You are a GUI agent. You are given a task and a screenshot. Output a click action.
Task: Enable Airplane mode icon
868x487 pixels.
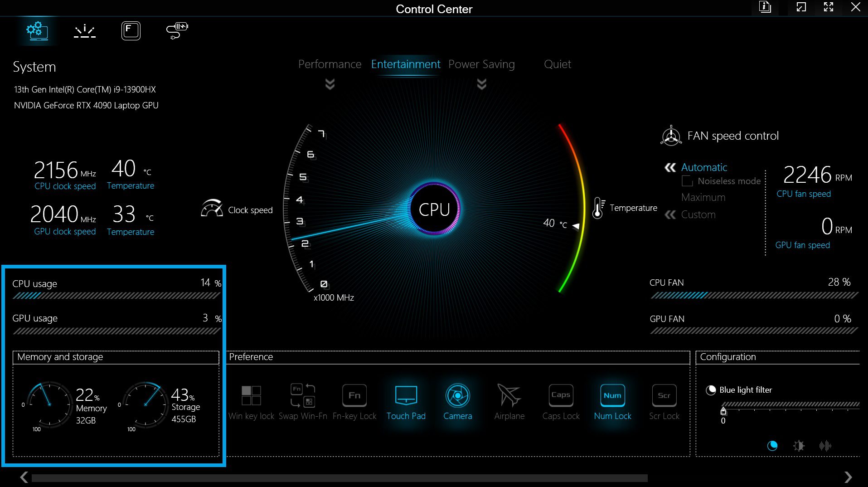coord(509,396)
